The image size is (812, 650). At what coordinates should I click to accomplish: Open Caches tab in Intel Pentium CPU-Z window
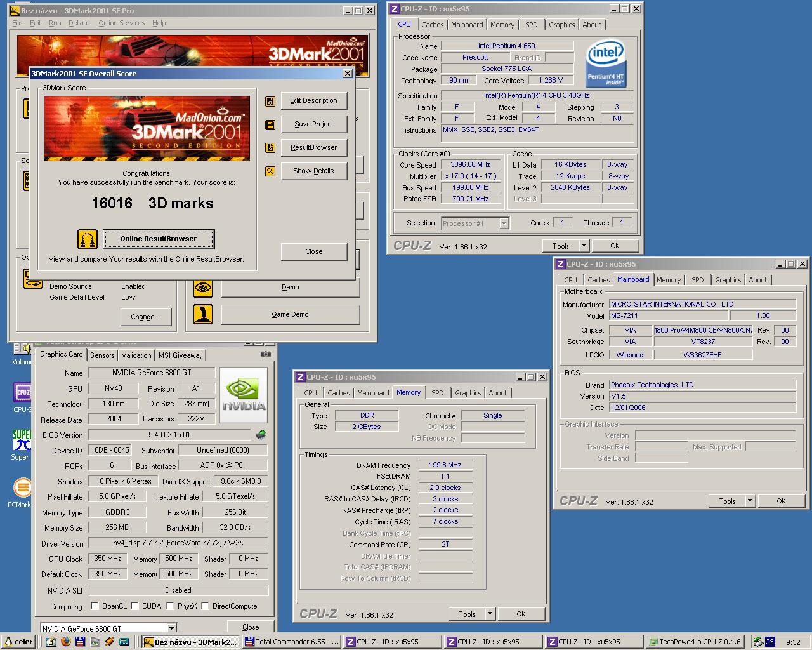click(433, 25)
